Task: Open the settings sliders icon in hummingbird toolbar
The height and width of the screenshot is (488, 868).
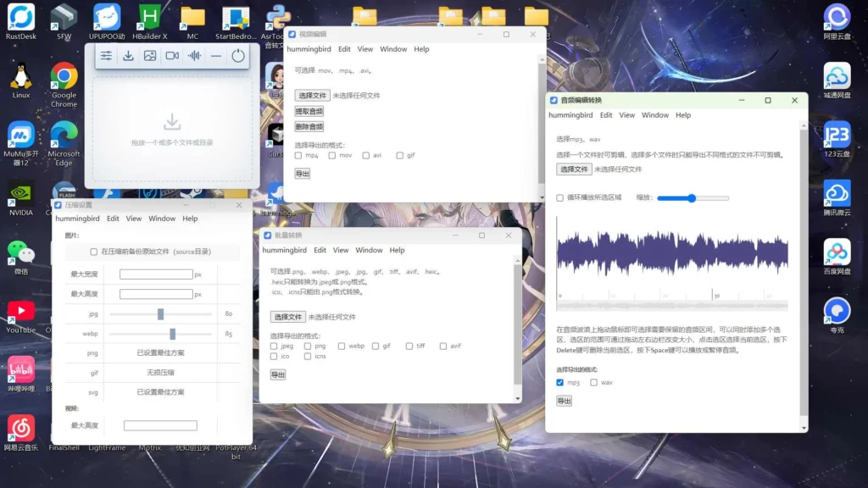Action: (x=106, y=56)
